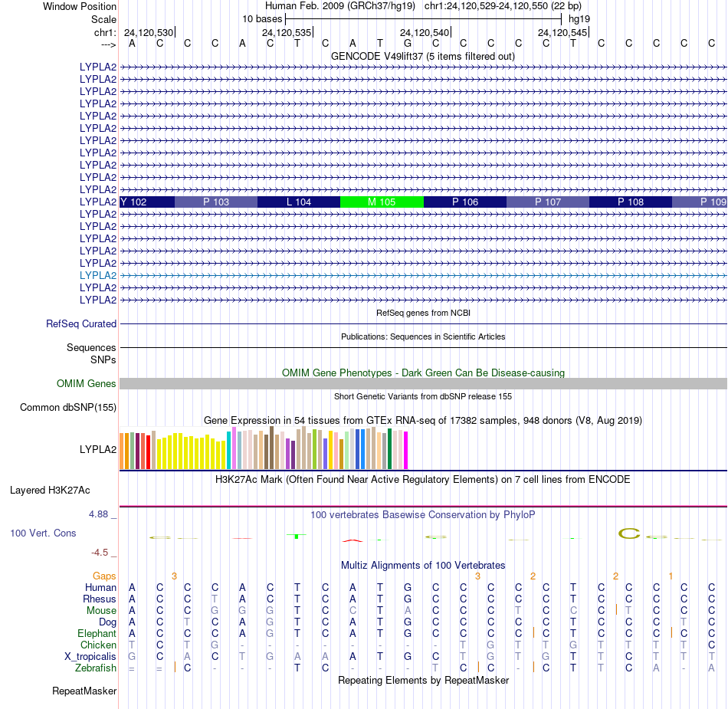
Task: Click the 24,120,545 ruler position
Action: click(x=562, y=32)
